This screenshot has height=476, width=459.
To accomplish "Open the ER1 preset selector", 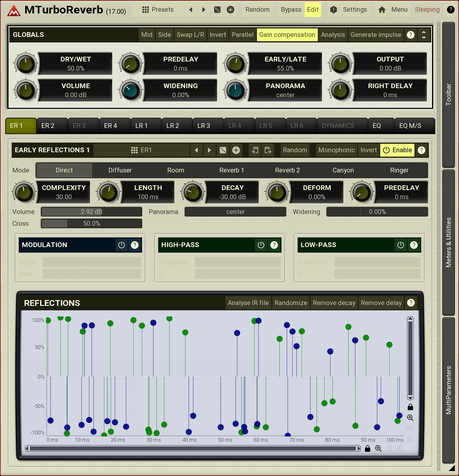I will click(x=141, y=150).
